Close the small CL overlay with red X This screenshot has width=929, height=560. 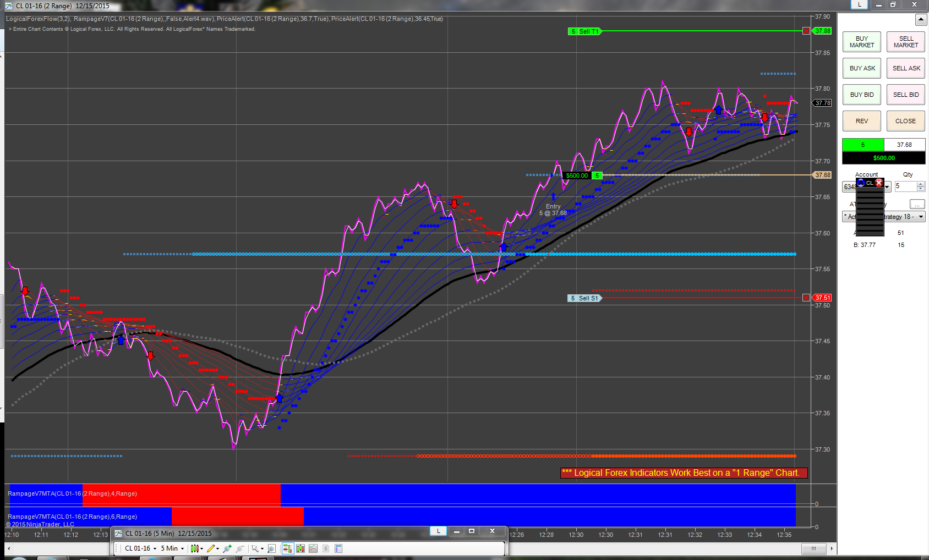pyautogui.click(x=879, y=183)
